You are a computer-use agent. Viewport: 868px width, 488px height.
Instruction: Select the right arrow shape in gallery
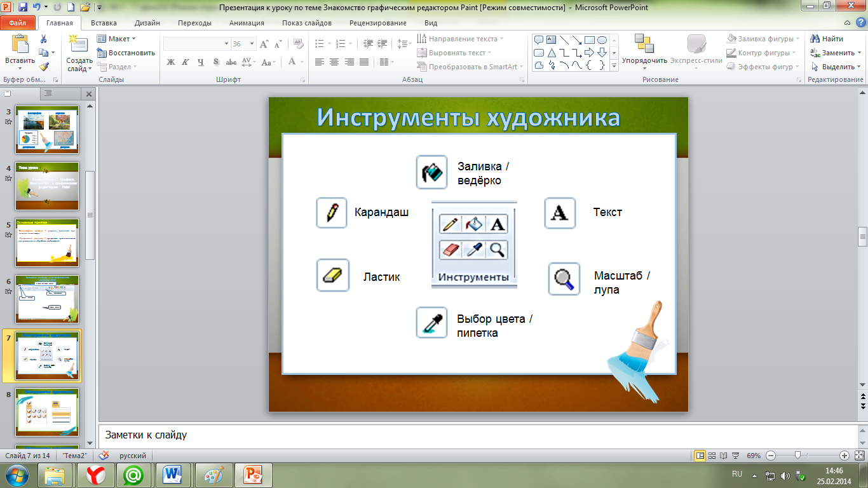[589, 53]
